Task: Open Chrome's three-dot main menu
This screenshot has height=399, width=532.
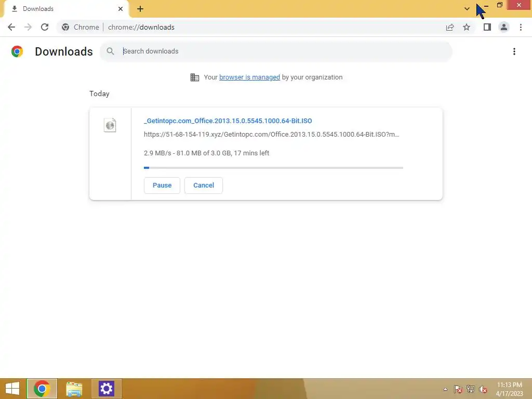Action: (521, 27)
